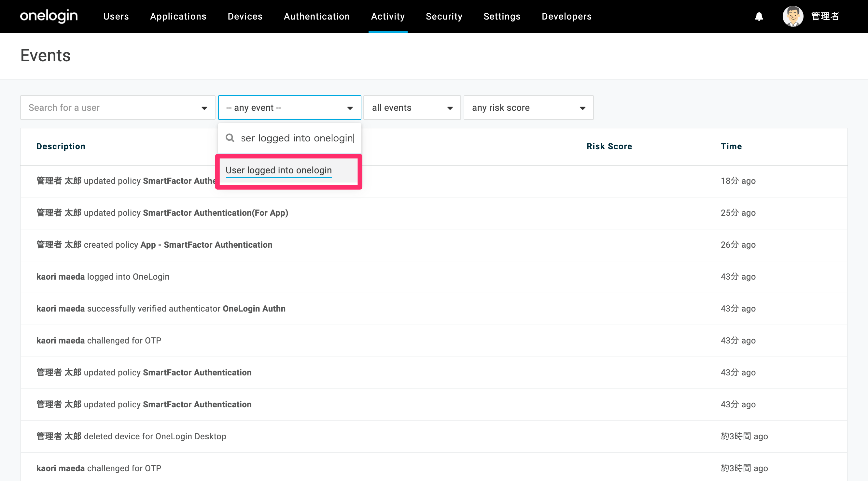Open the Users menu
This screenshot has width=868, height=481.
pos(116,16)
